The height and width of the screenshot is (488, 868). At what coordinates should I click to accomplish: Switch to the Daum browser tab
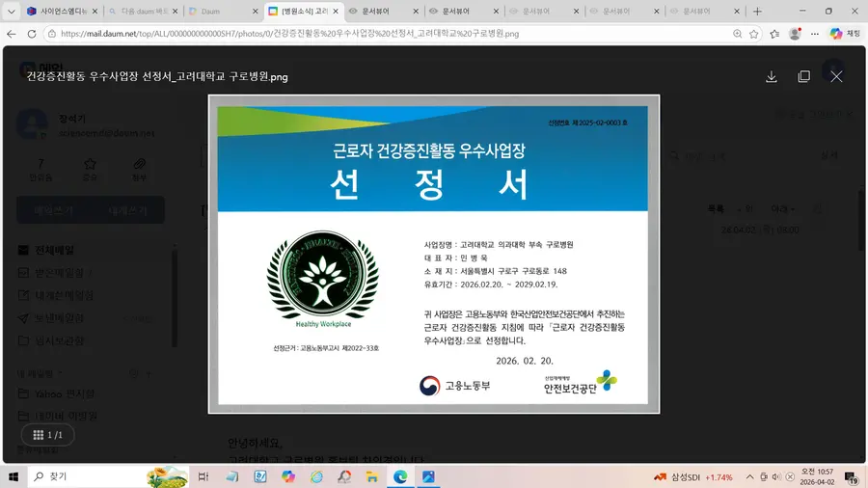coord(219,11)
